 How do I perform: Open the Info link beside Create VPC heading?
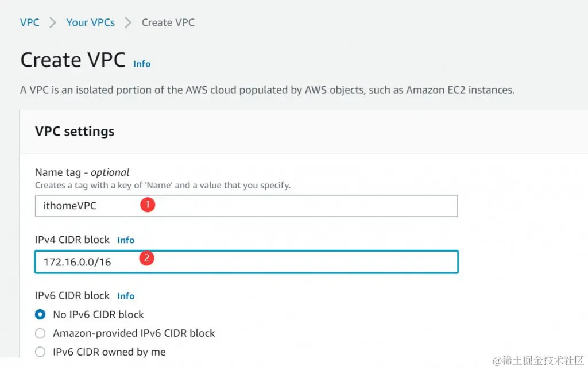(x=141, y=64)
